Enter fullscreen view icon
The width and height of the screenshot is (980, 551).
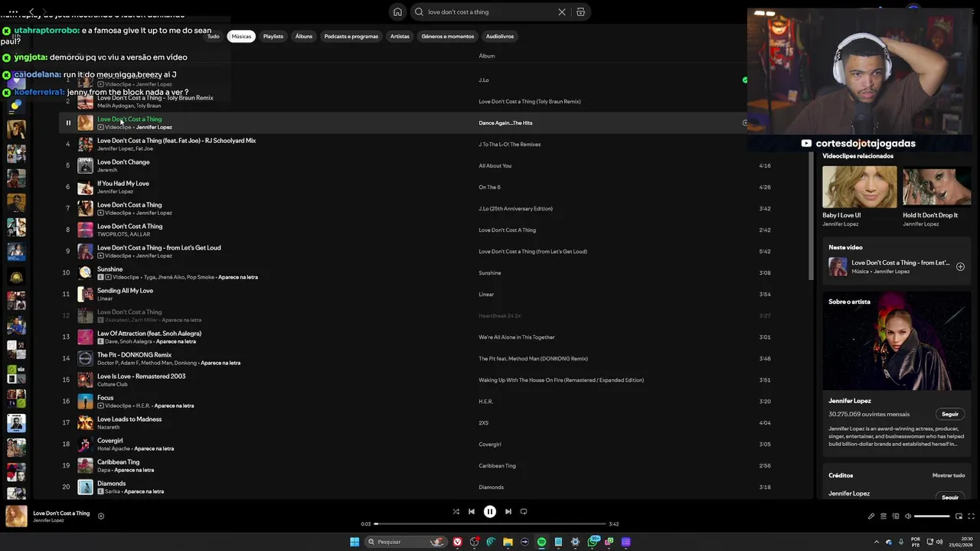[972, 517]
